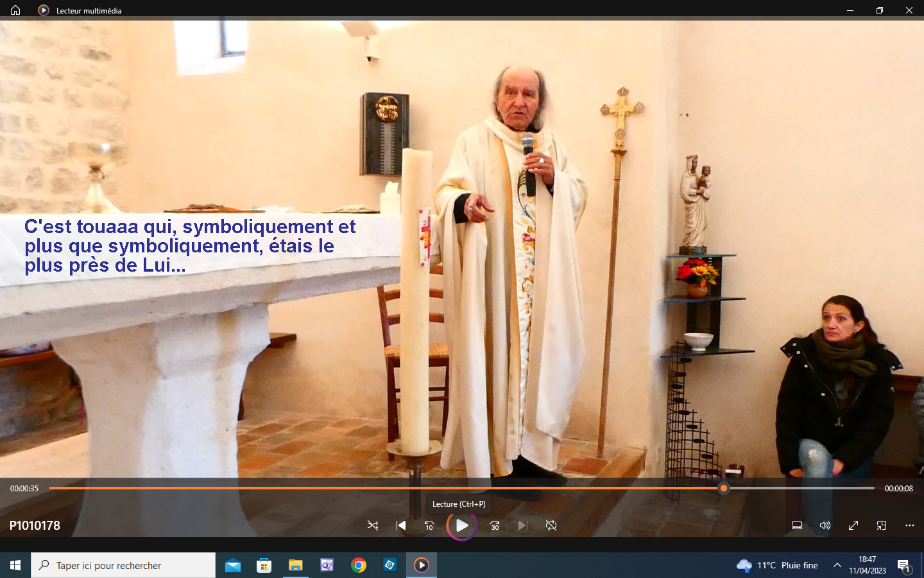Open the Windows Start menu
This screenshot has height=578, width=924.
[15, 565]
